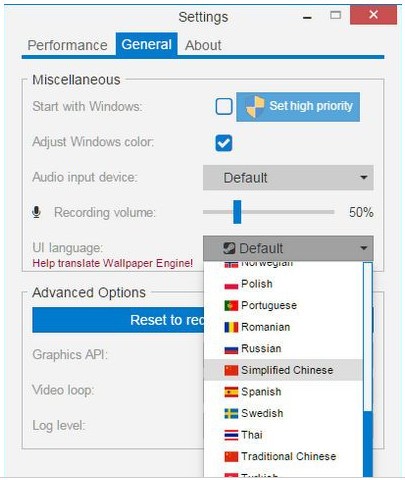Click the shield icon on Set high priority
Image resolution: width=405 pixels, height=480 pixels.
click(255, 107)
